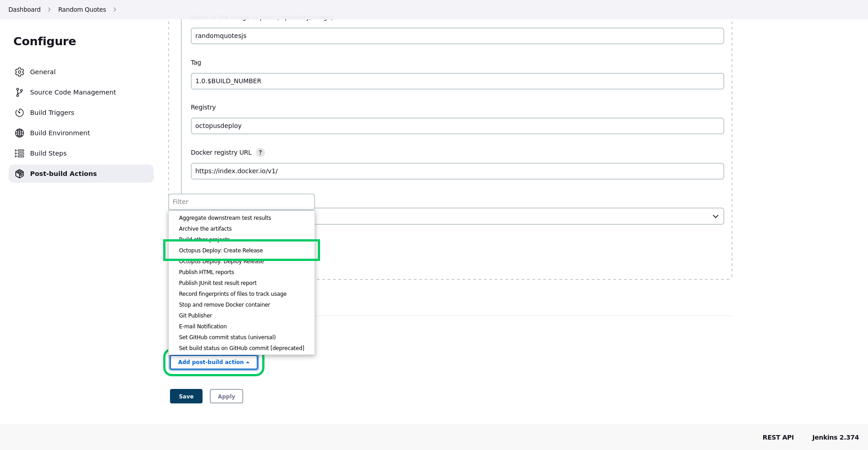This screenshot has width=868, height=450.
Task: Click the Post-build Actions box icon
Action: click(x=19, y=174)
